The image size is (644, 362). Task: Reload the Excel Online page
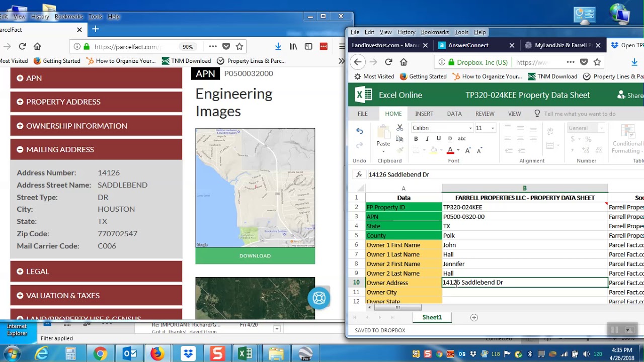click(x=388, y=62)
